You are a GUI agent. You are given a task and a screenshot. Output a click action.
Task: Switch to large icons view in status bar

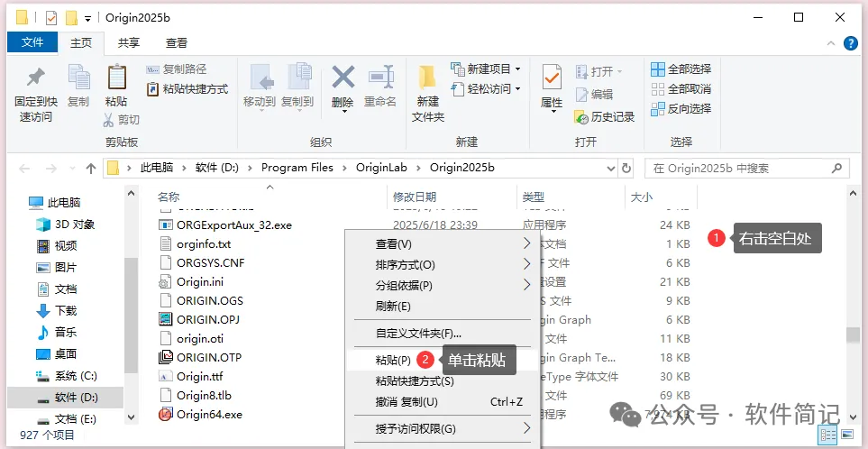(847, 435)
